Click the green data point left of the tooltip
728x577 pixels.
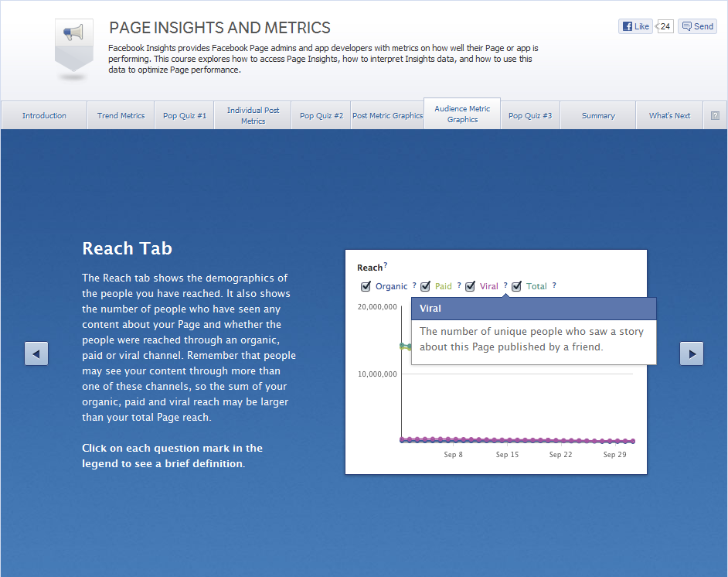pos(403,346)
